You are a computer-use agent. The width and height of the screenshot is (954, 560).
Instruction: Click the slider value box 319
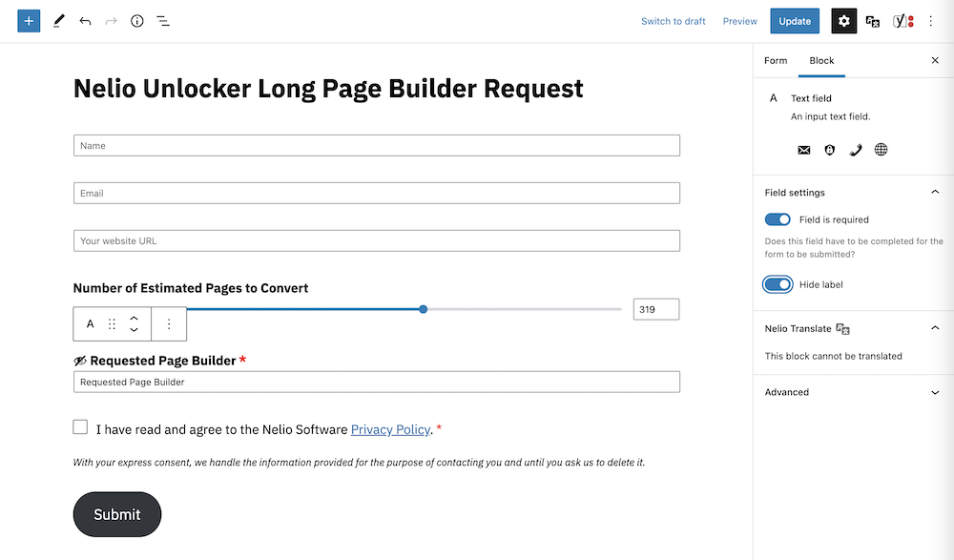pos(656,309)
